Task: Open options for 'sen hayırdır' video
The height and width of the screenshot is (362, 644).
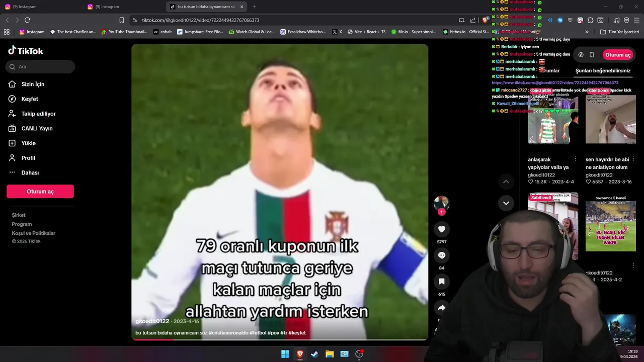Action: (x=633, y=159)
